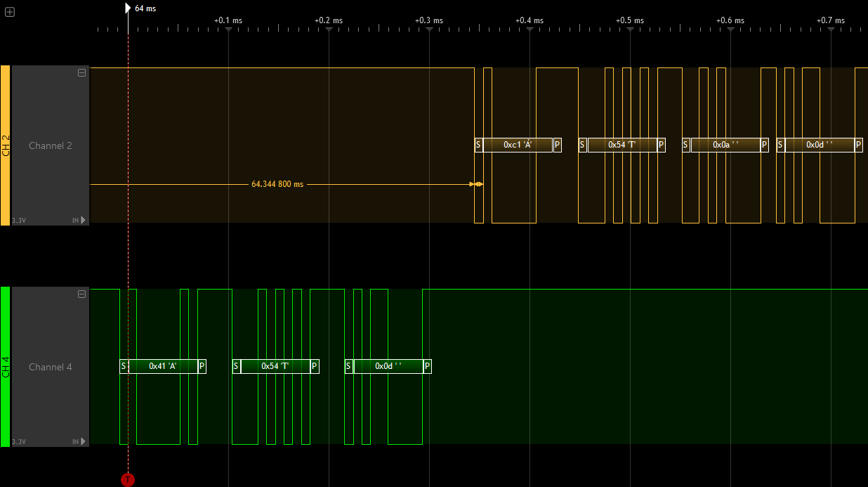Click decoded byte 0x41 'A' on Channel 4

tap(162, 366)
